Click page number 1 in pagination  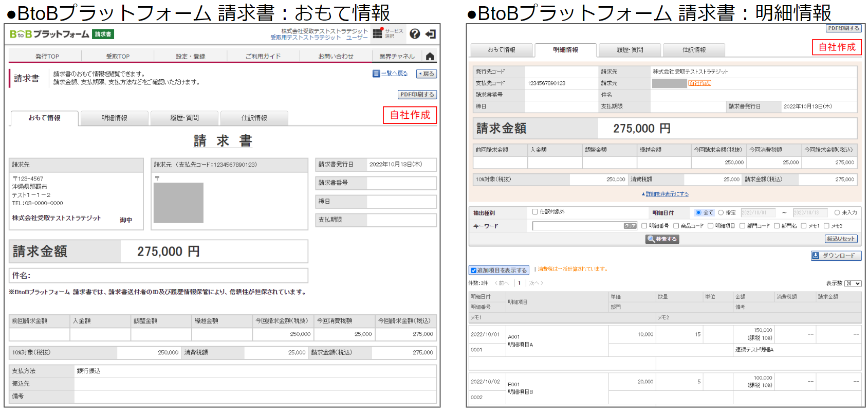(x=520, y=283)
